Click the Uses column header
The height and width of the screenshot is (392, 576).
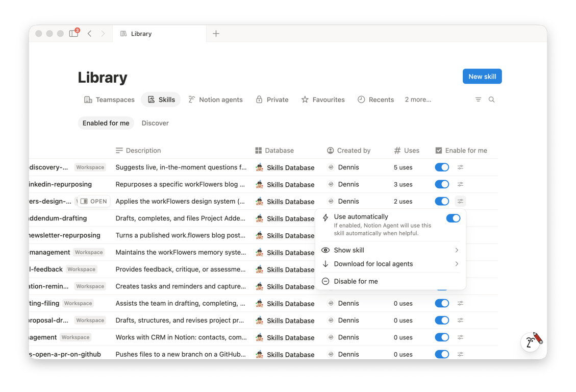[x=407, y=150]
